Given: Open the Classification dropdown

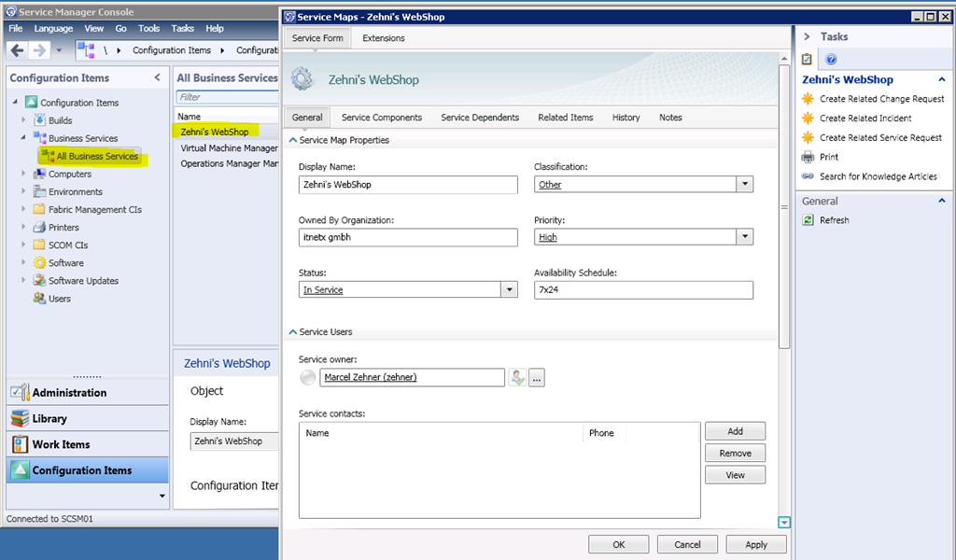Looking at the screenshot, I should pyautogui.click(x=744, y=185).
